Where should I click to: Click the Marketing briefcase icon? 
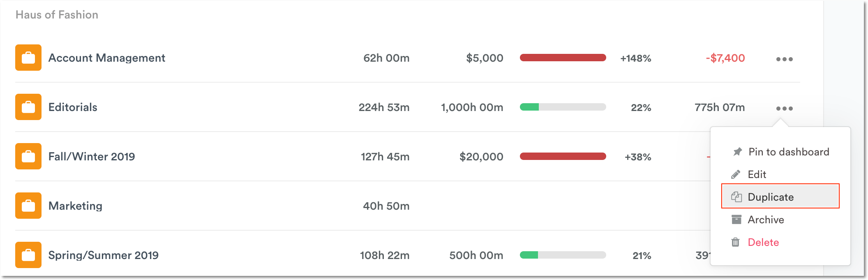point(28,206)
